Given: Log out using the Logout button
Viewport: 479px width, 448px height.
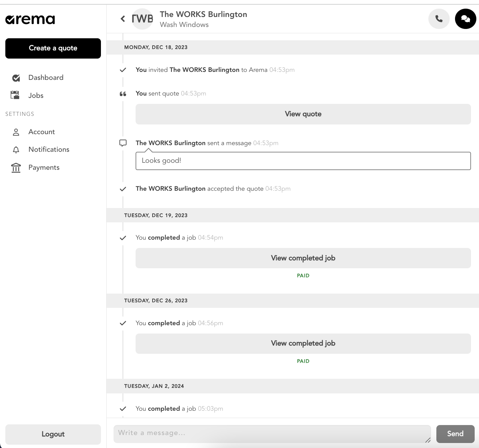Looking at the screenshot, I should point(53,434).
